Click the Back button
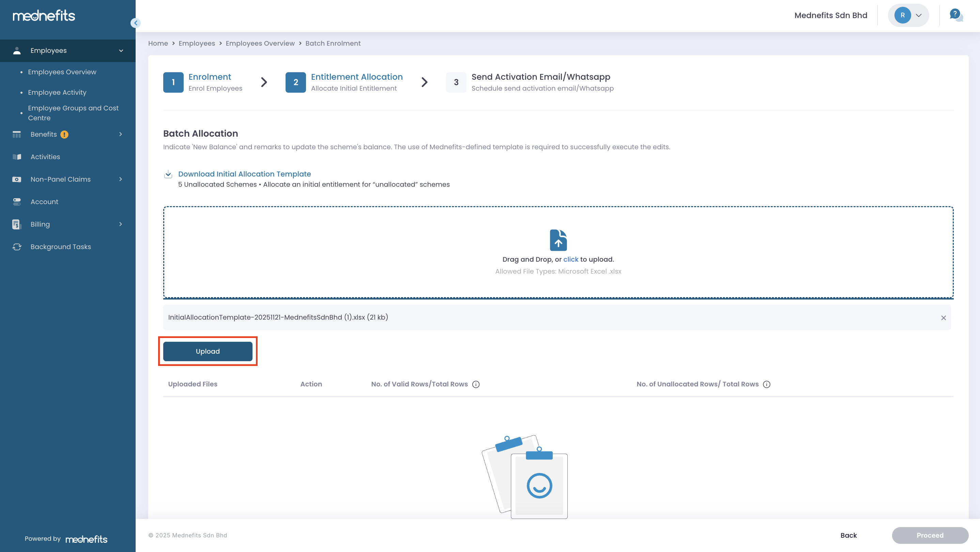Screen dimensions: 980x552 pyautogui.click(x=848, y=535)
